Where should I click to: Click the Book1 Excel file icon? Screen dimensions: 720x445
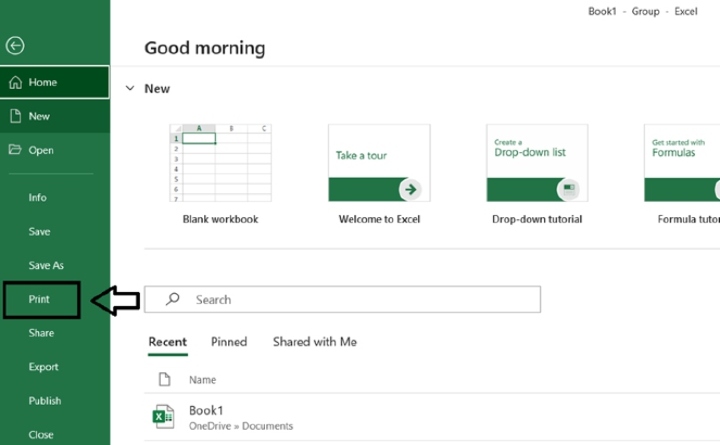(163, 417)
